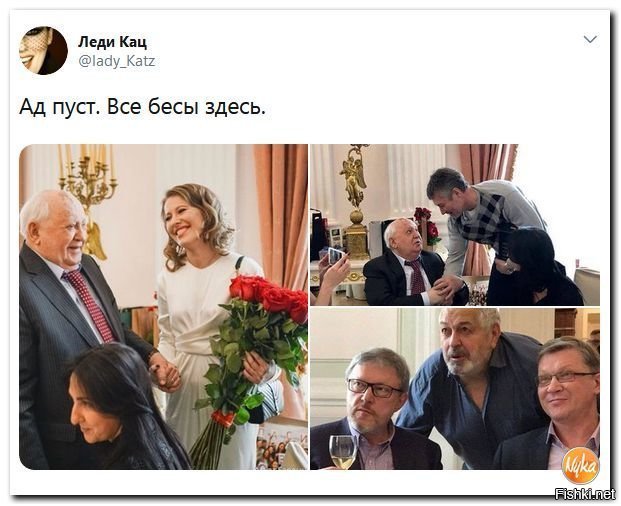
Task: Click the Леди Кац display name
Action: pyautogui.click(x=112, y=42)
